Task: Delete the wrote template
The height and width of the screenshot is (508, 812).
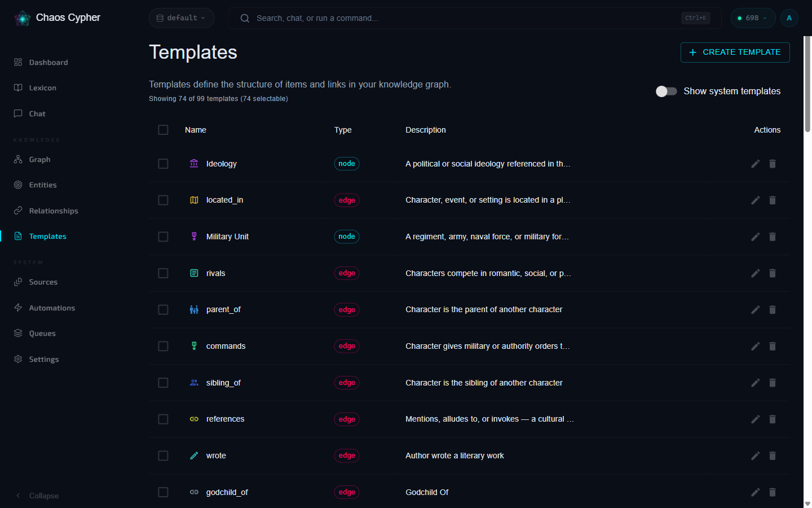Action: (x=773, y=456)
